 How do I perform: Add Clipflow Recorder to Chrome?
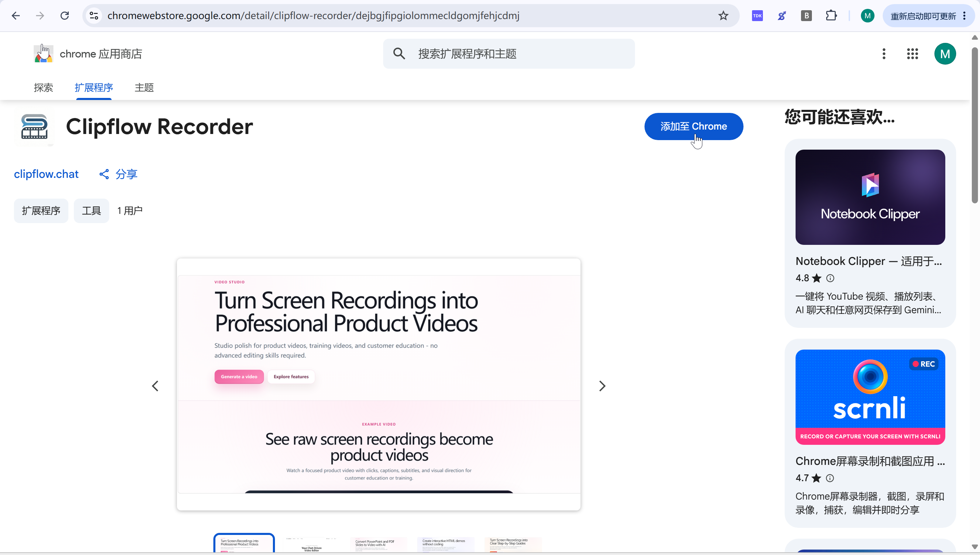click(693, 126)
